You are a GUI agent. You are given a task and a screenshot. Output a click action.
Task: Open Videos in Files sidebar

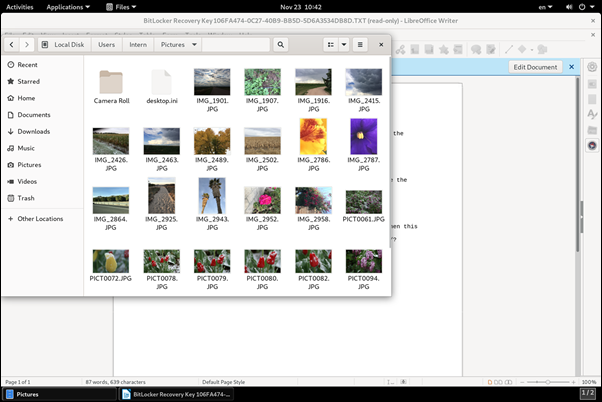[42, 181]
